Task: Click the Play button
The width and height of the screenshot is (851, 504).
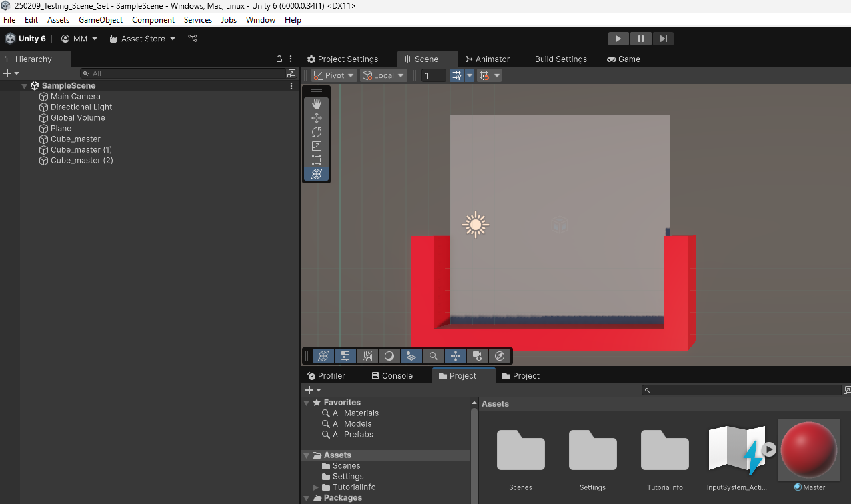Action: [618, 39]
